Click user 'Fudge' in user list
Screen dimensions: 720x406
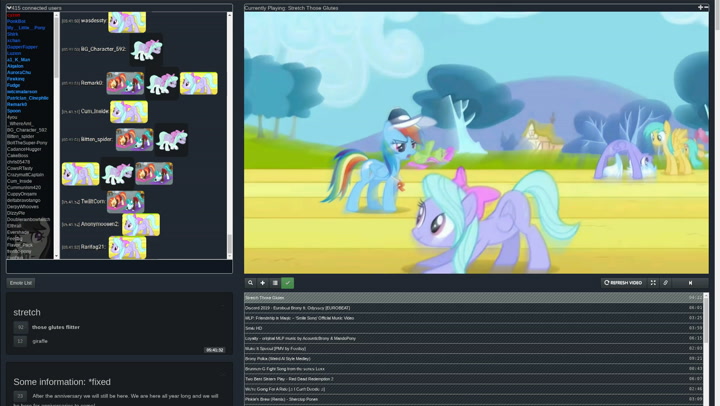click(x=13, y=85)
